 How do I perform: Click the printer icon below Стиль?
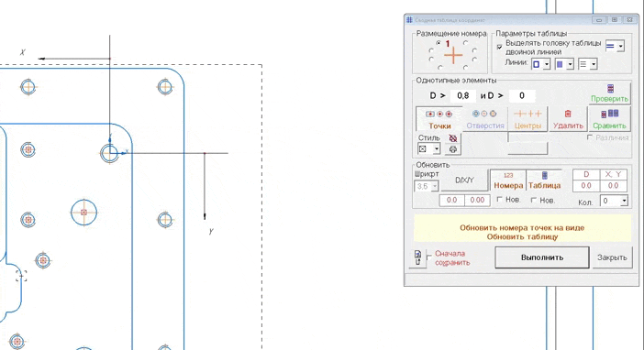452,149
